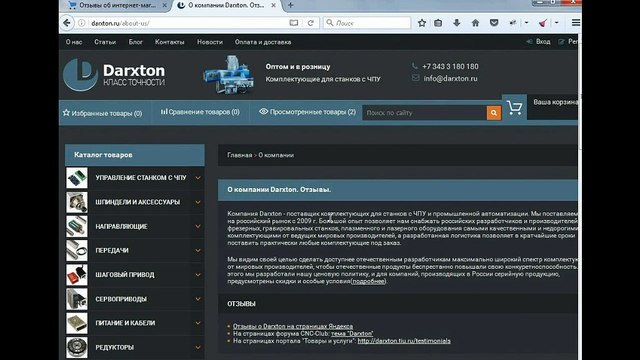Open a new tab with the plus button
The height and width of the screenshot is (360, 640).
tap(291, 5)
